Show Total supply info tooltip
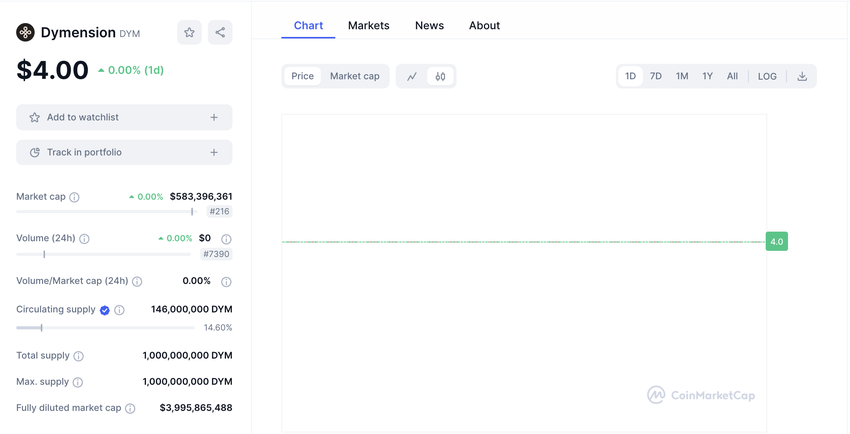 79,356
